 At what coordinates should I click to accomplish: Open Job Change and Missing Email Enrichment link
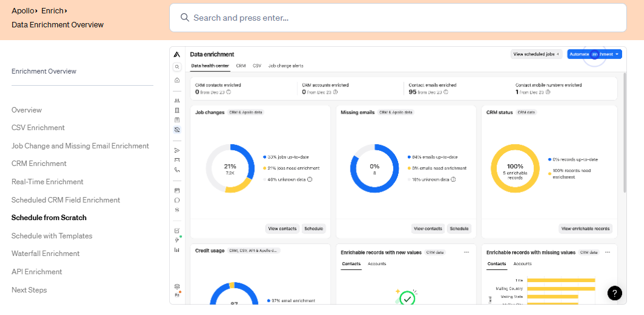[80, 145]
